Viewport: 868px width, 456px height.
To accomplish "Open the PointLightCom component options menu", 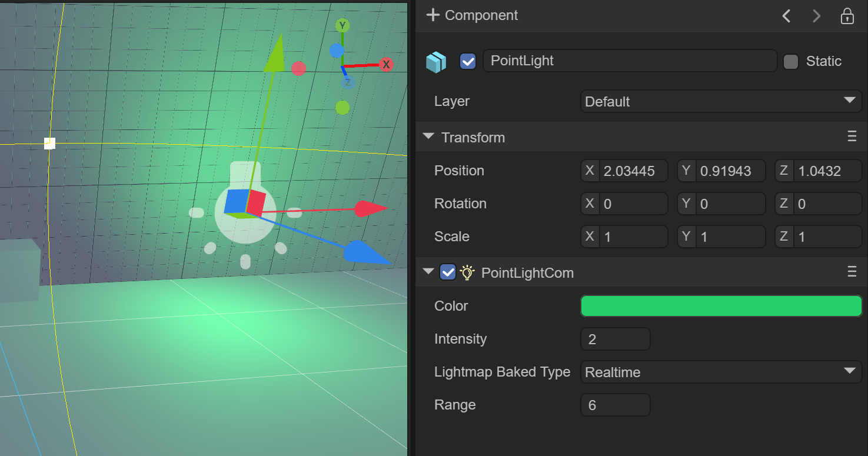I will click(852, 272).
